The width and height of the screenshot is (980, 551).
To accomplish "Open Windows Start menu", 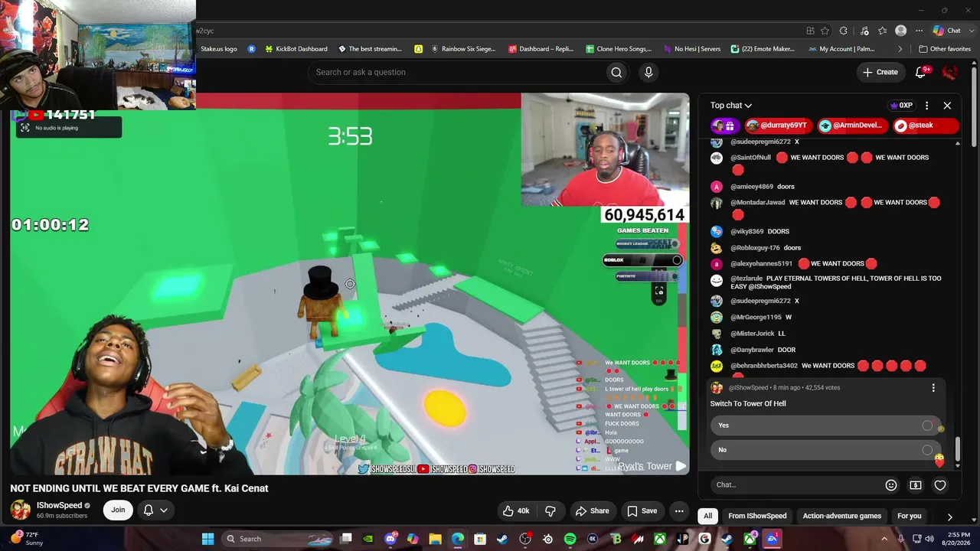I will click(207, 539).
